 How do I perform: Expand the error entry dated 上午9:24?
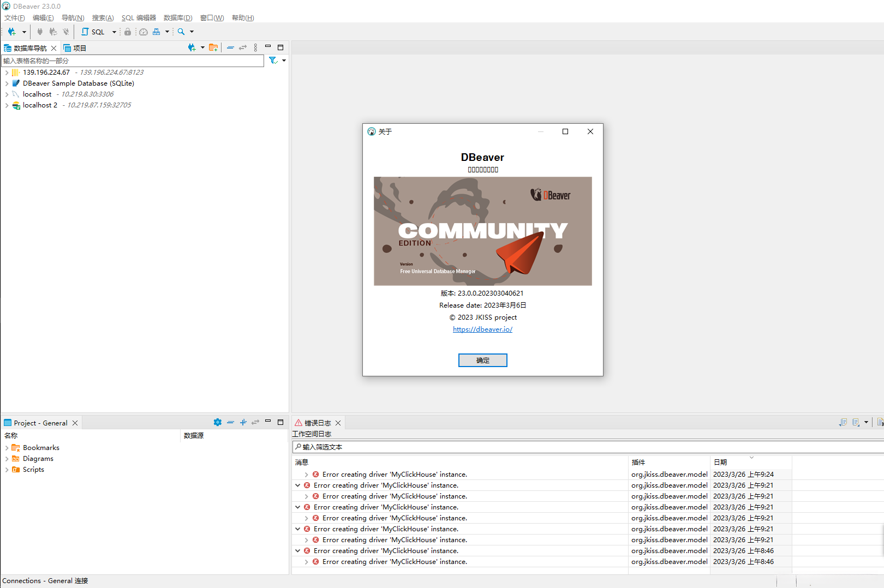pyautogui.click(x=307, y=475)
